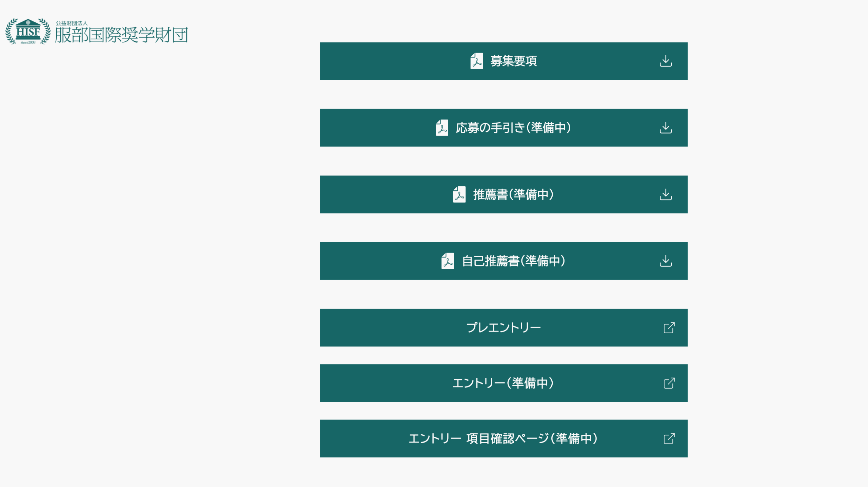Open エントリー 項目確認ページ(準備中) link
This screenshot has height=487, width=868.
(x=504, y=438)
